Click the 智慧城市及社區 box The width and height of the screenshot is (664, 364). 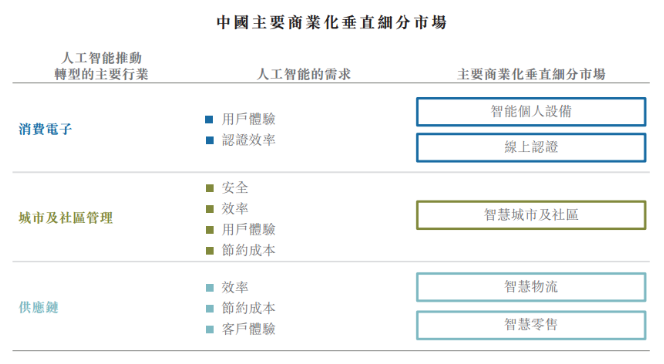tap(531, 215)
